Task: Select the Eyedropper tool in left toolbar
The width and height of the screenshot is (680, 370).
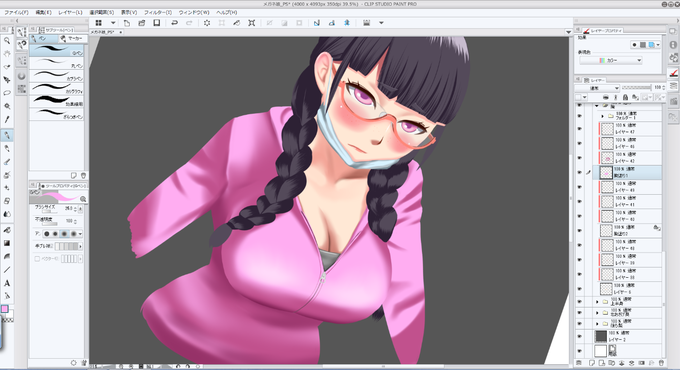Action: [x=7, y=119]
